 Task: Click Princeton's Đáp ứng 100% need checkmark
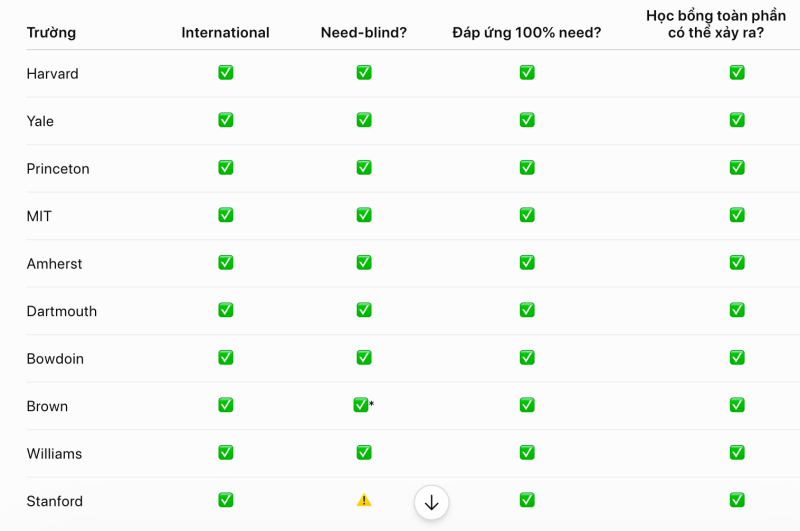(x=527, y=167)
